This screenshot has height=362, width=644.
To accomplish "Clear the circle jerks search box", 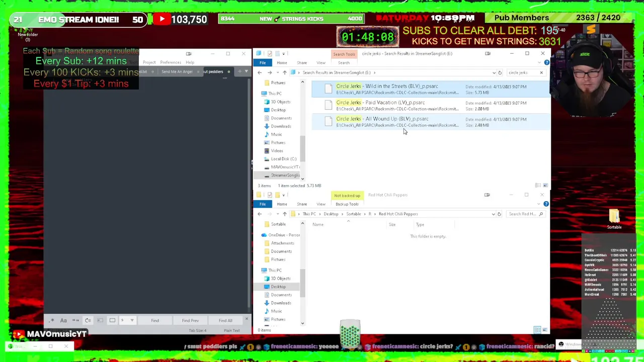I will 541,72.
